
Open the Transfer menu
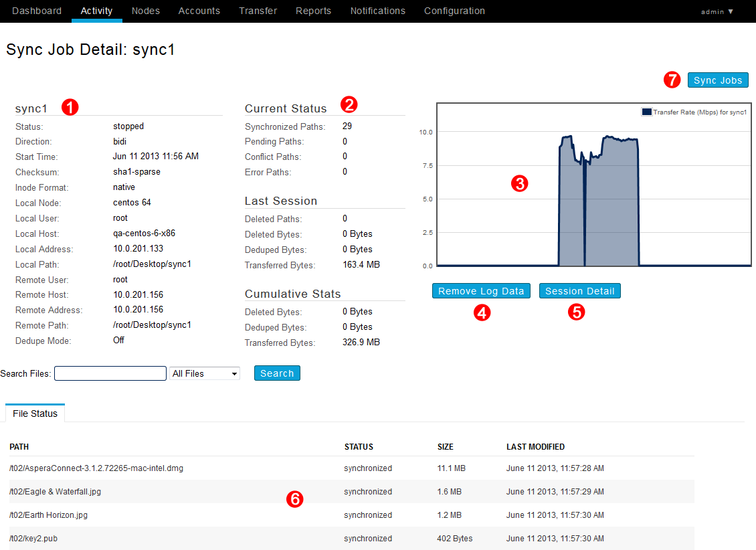[258, 11]
